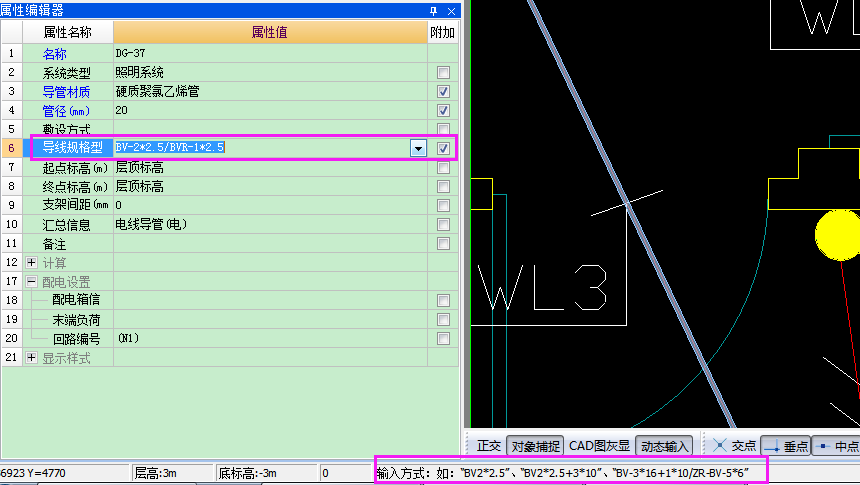Click the 属性值 column header
This screenshot has width=860, height=485.
point(270,32)
